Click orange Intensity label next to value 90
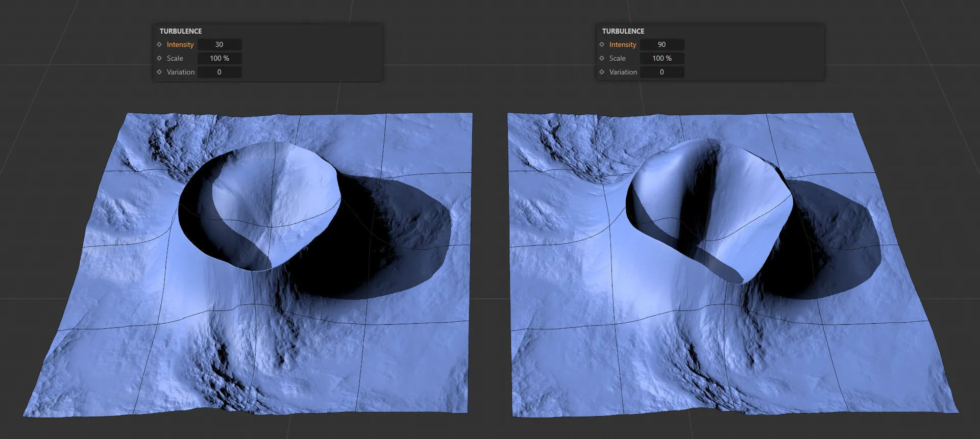This screenshot has width=980, height=439. (623, 45)
